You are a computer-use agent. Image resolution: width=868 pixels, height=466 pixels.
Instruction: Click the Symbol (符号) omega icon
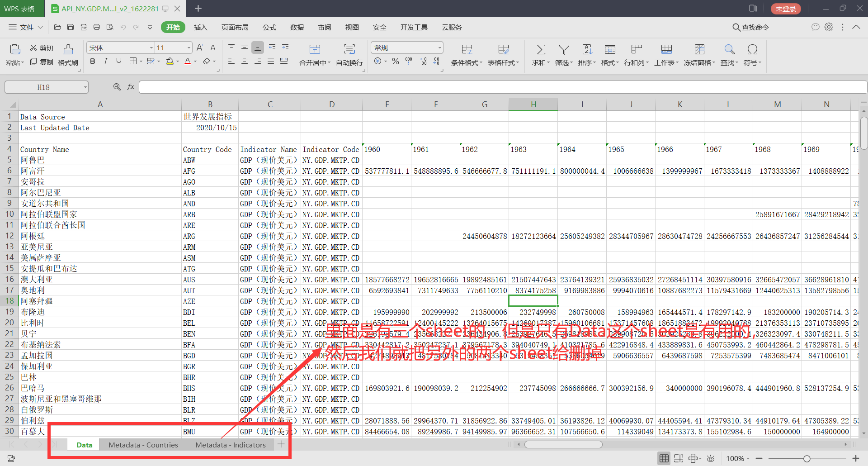click(x=752, y=49)
